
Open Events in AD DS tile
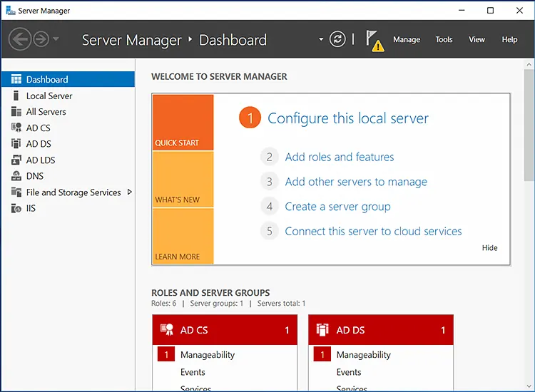point(349,372)
